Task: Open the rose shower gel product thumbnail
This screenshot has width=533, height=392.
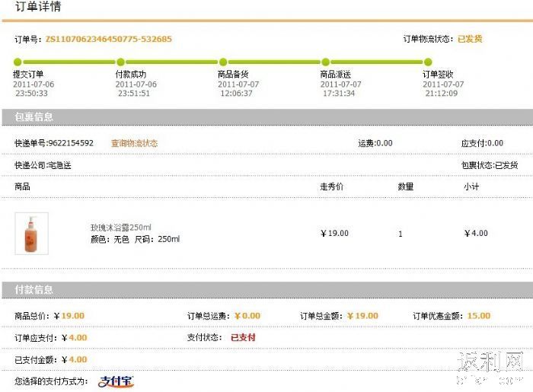Action: click(x=32, y=234)
